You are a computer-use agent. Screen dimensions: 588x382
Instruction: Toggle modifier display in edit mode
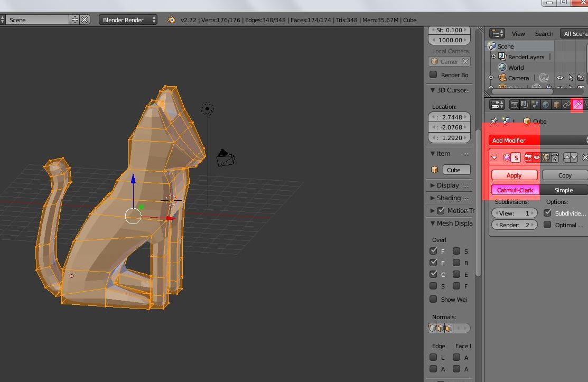click(x=546, y=157)
